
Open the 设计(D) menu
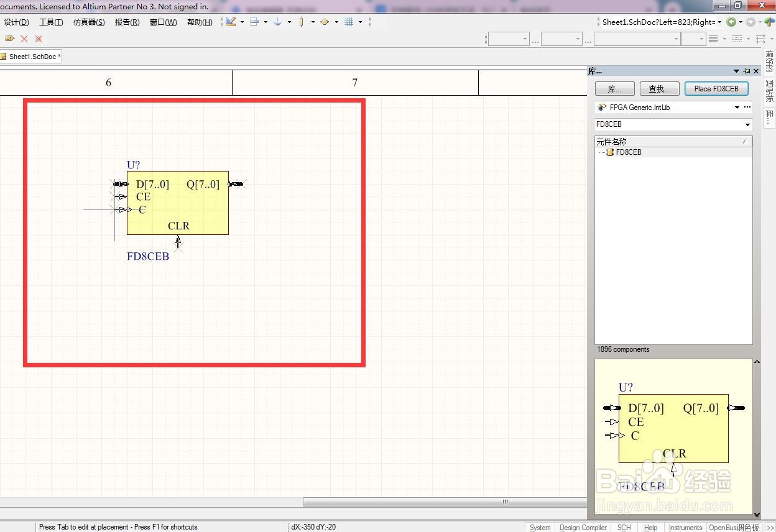point(16,22)
